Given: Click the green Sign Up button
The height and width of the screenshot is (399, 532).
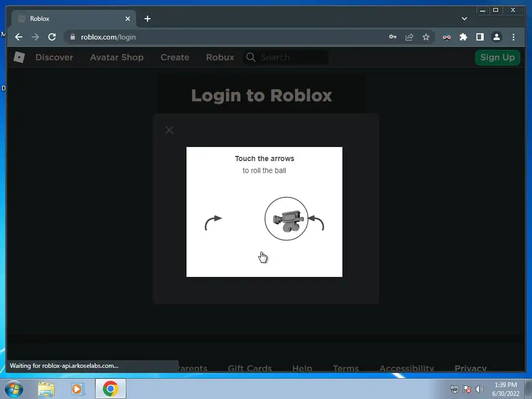Looking at the screenshot, I should [497, 57].
